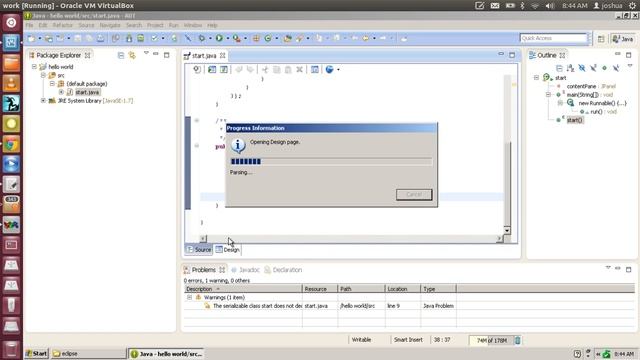Click the Debug bug toolbar icon

pyautogui.click(x=202, y=38)
